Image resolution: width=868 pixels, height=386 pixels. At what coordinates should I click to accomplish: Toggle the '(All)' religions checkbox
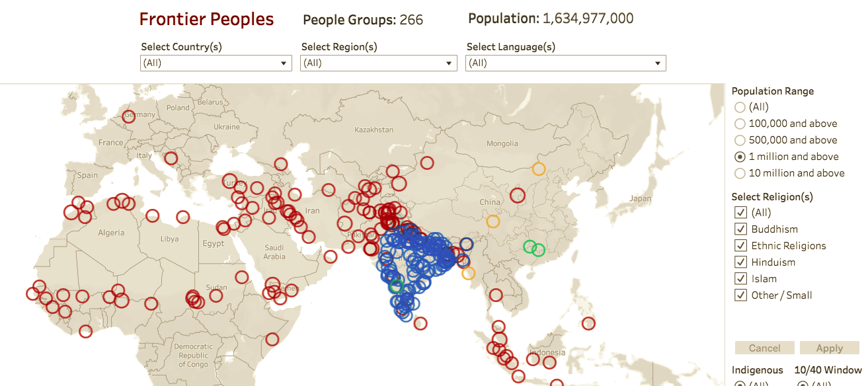point(740,212)
